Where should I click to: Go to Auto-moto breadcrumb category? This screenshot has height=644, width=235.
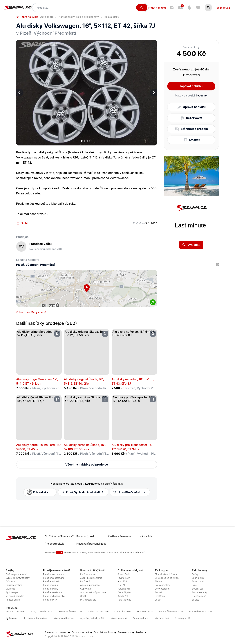(x=47, y=17)
